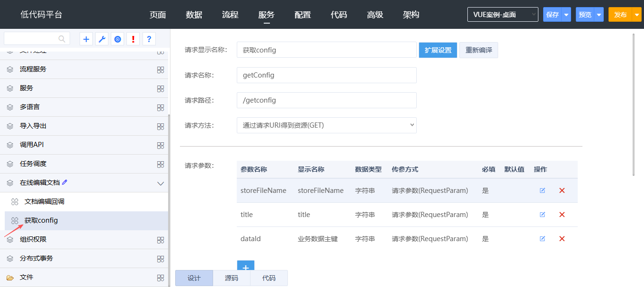Screen dimensions: 644x287
Task: Open the wrench settings tool icon
Action: (x=102, y=39)
